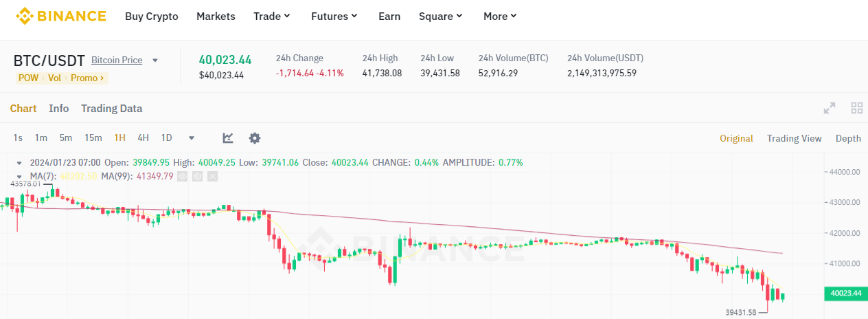
Task: Click the 43578.01 high price marker
Action: (25, 184)
